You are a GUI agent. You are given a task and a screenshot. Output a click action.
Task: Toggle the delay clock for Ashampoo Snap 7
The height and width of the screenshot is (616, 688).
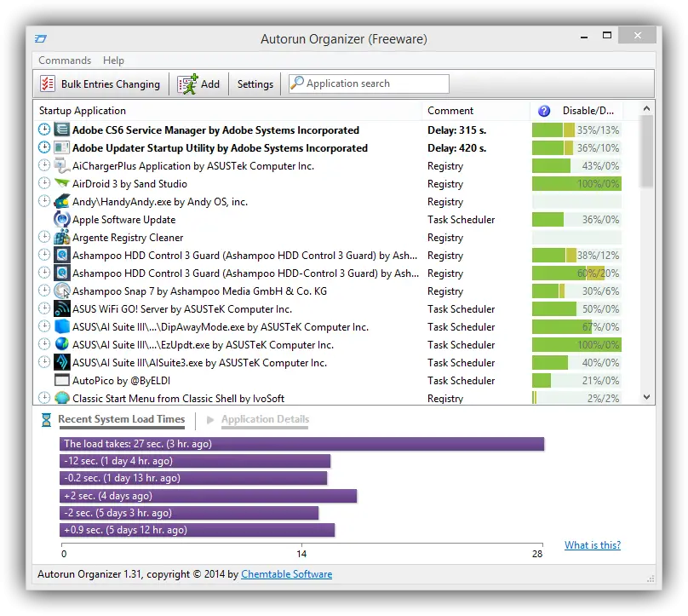coord(44,291)
